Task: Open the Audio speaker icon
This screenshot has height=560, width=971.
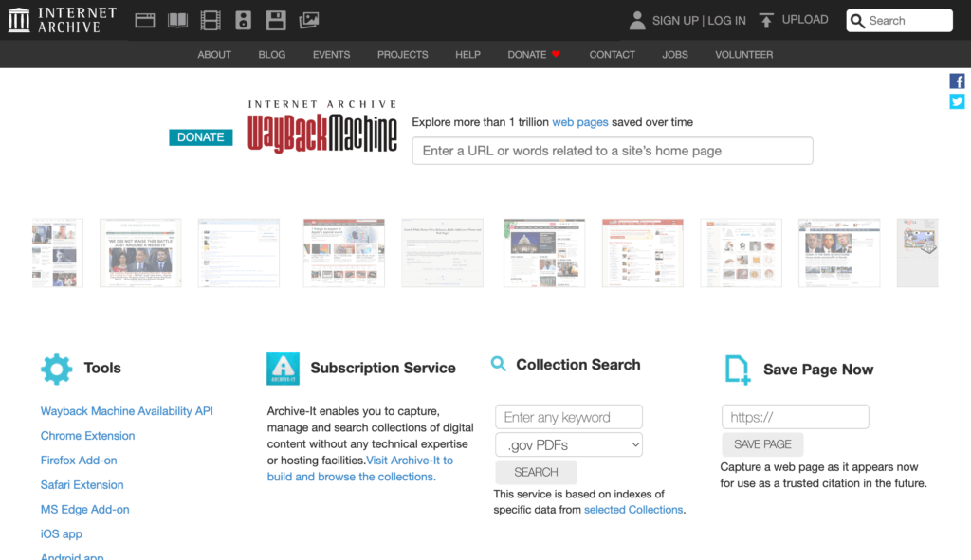Action: click(243, 20)
